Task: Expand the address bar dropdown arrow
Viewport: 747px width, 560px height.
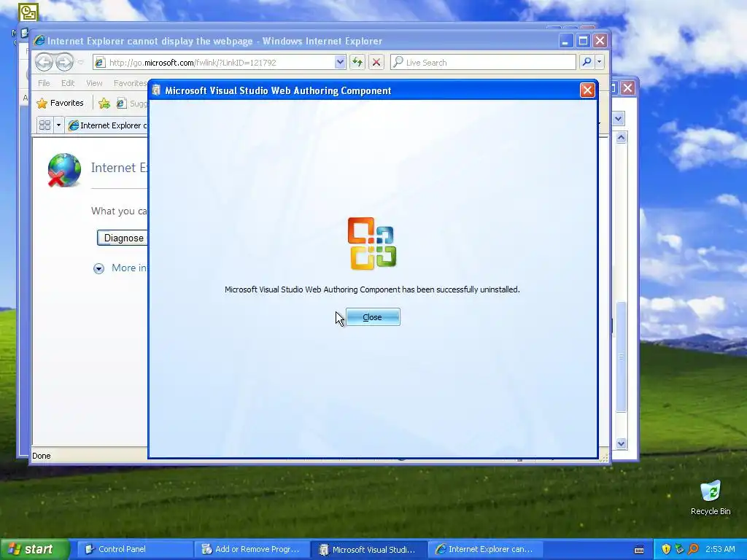Action: coord(340,62)
